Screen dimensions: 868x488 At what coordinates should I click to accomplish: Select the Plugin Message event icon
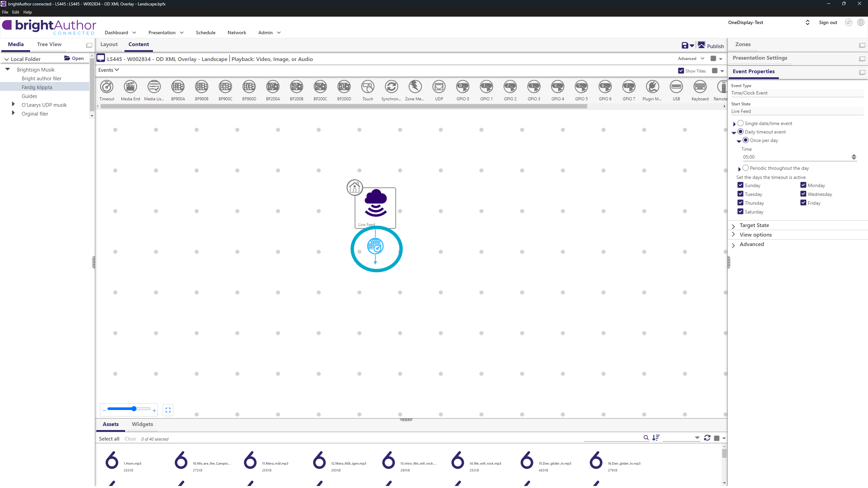point(652,87)
